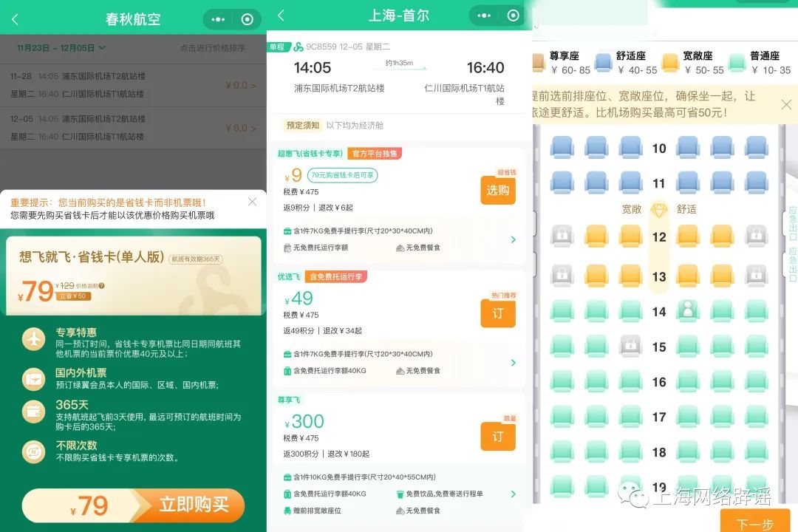This screenshot has height=532, width=798.
Task: Tap the locked seat in row 15
Action: [x=630, y=346]
